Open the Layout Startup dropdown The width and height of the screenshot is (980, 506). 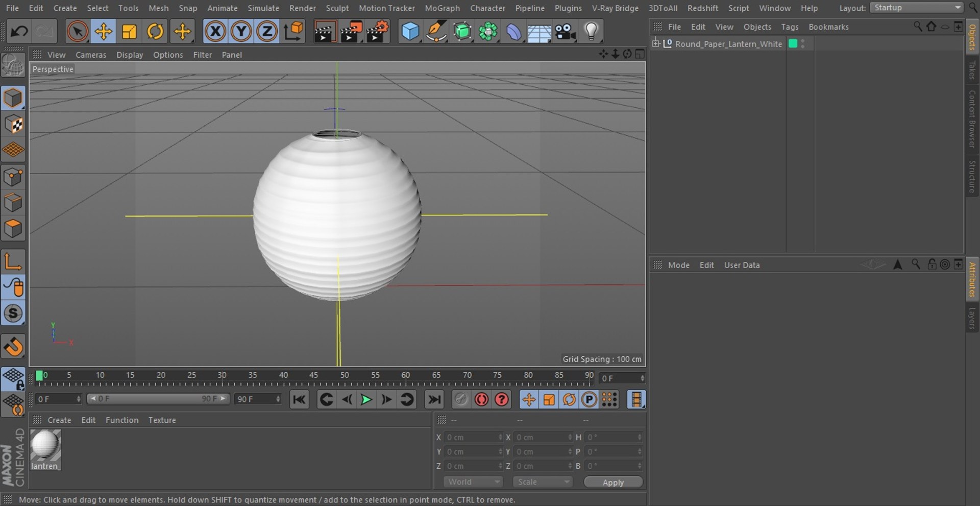(x=916, y=8)
